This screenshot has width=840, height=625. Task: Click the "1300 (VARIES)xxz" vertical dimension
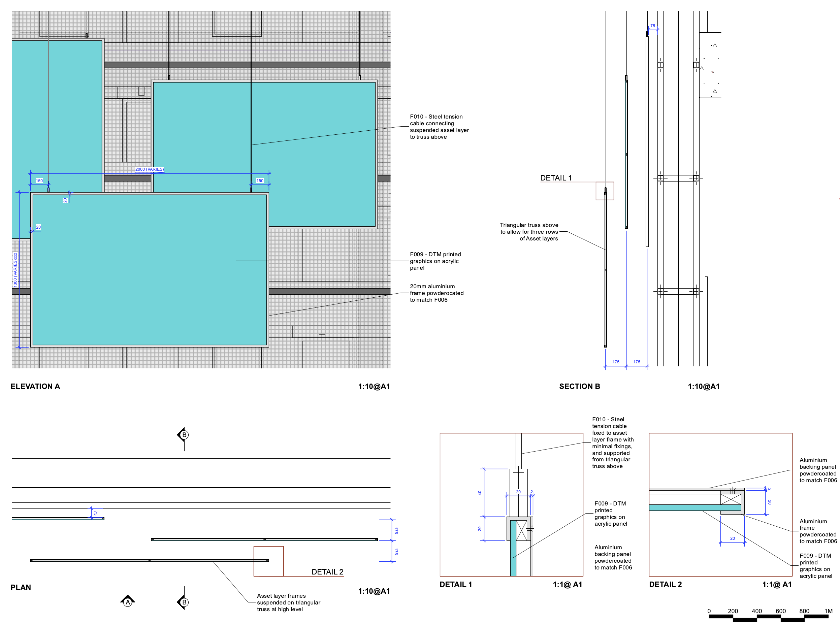(x=15, y=270)
